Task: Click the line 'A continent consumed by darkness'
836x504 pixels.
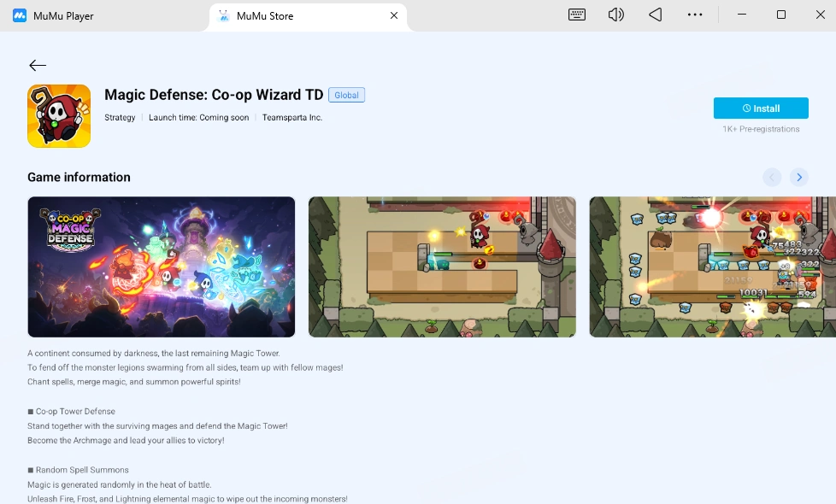Action: pyautogui.click(x=154, y=353)
